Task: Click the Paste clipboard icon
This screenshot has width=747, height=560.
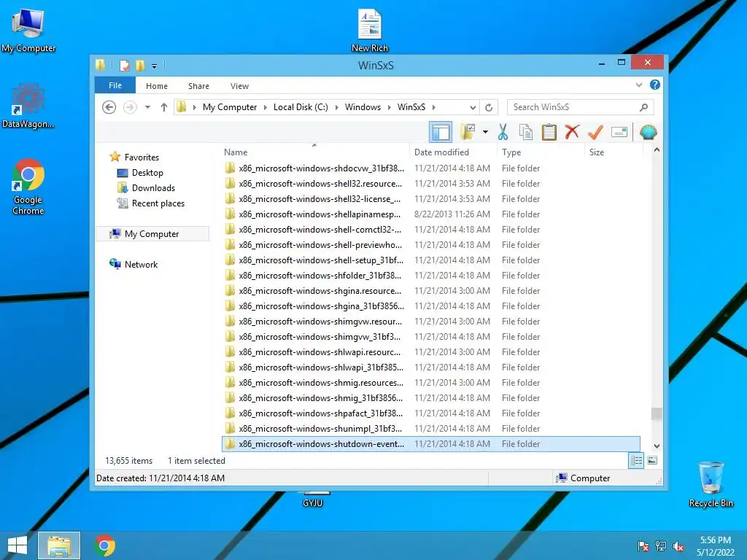Action: (x=549, y=132)
